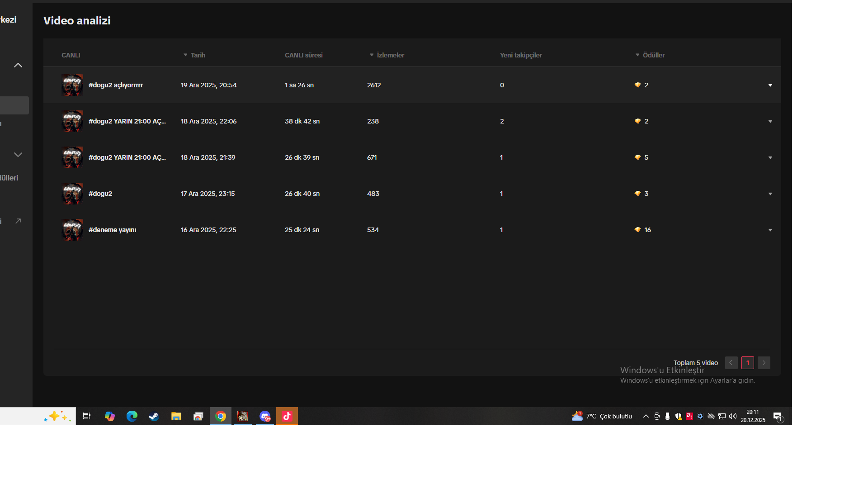Click the #dogu2 açılıyorrrrr stream title
Image resolution: width=868 pixels, height=503 pixels.
pos(116,85)
